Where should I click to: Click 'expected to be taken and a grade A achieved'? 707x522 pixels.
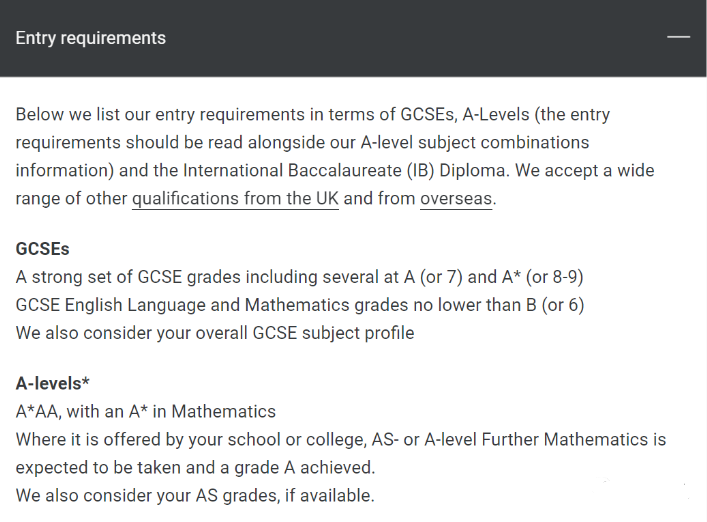point(195,467)
